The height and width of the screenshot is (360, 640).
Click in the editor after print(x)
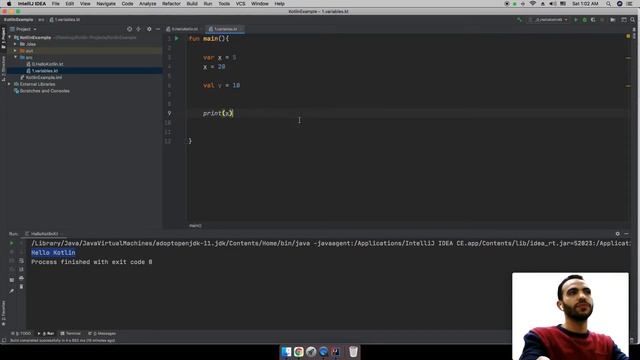(x=233, y=113)
